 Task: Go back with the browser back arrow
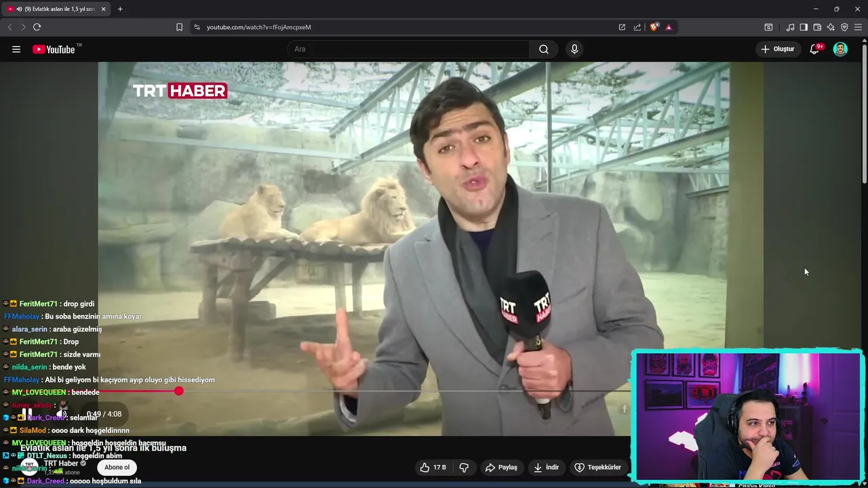(9, 27)
